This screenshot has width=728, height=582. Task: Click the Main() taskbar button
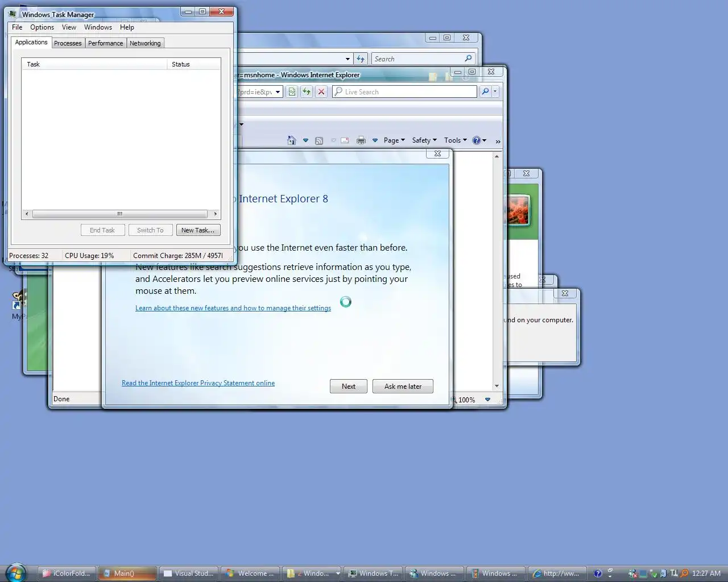(x=127, y=573)
